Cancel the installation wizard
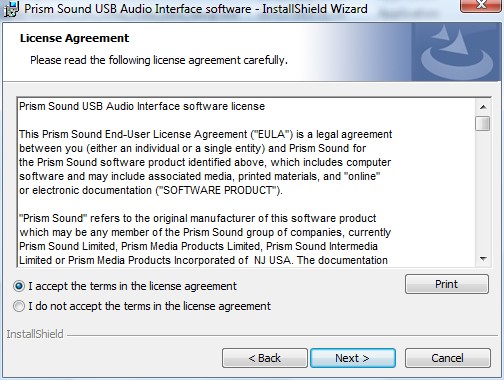Viewport: 504px width, 380px height. pos(448,358)
